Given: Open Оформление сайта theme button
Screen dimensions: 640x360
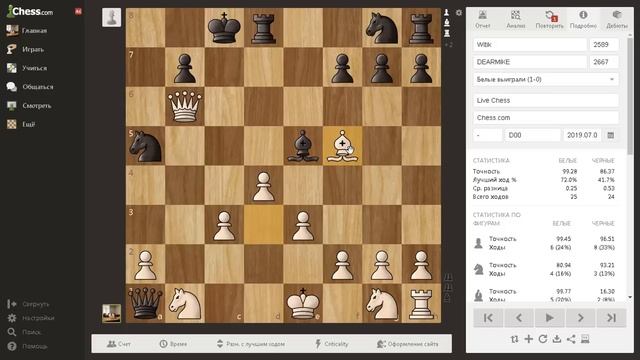Looking at the screenshot, I should click(408, 344).
